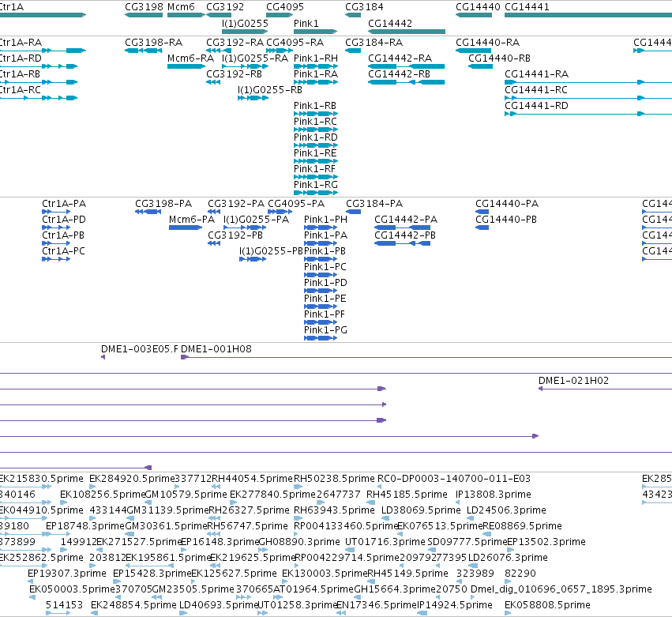Select the CG14442-RB transcript

coord(407,82)
